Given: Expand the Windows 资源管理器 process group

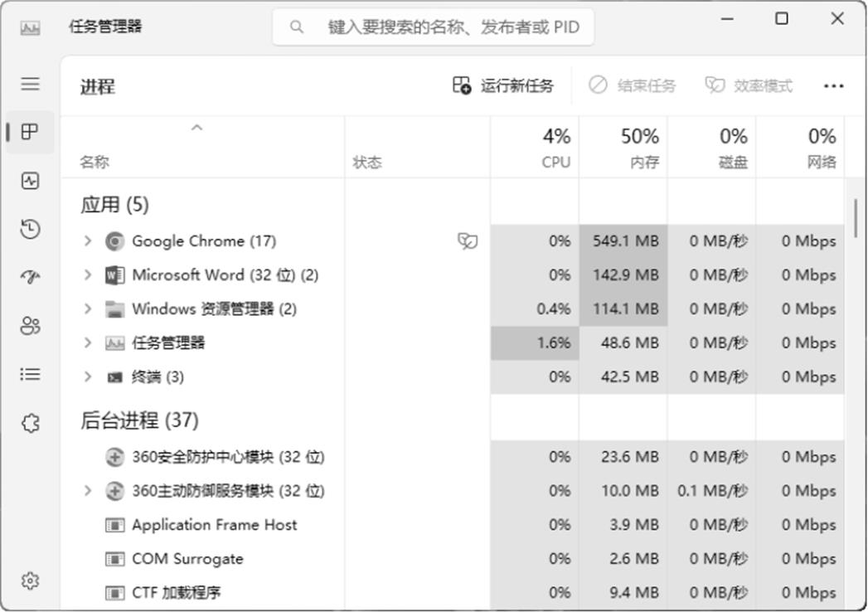Looking at the screenshot, I should (x=88, y=309).
